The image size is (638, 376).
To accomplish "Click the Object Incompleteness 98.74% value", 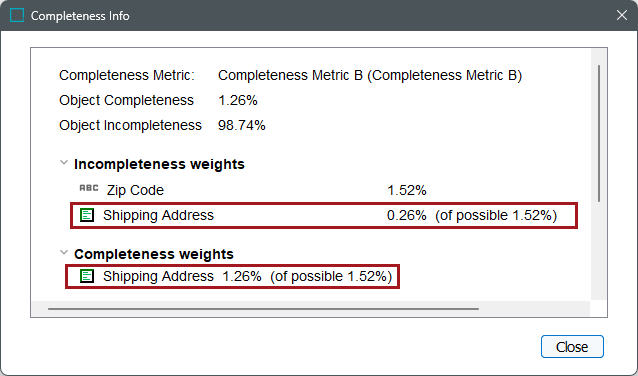I will [242, 125].
